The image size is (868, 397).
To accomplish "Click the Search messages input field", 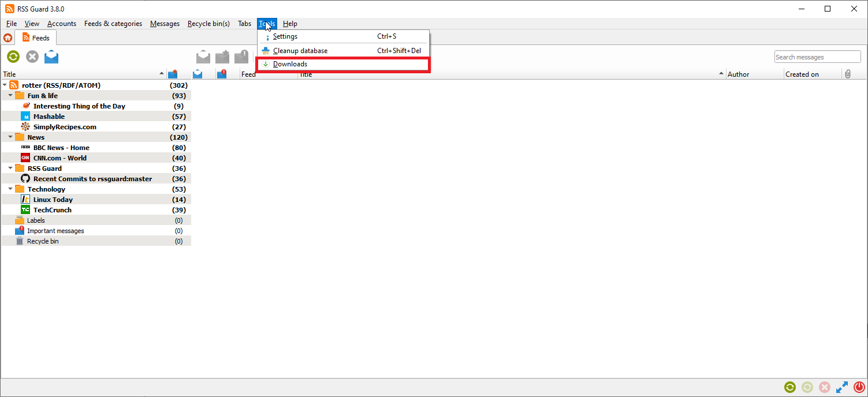I will [x=817, y=57].
